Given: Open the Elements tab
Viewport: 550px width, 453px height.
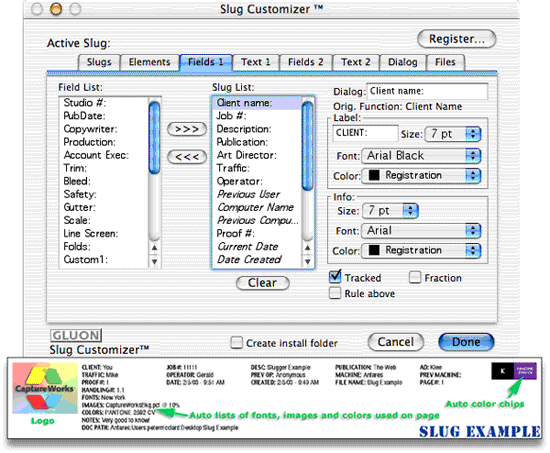Looking at the screenshot, I should 149,62.
